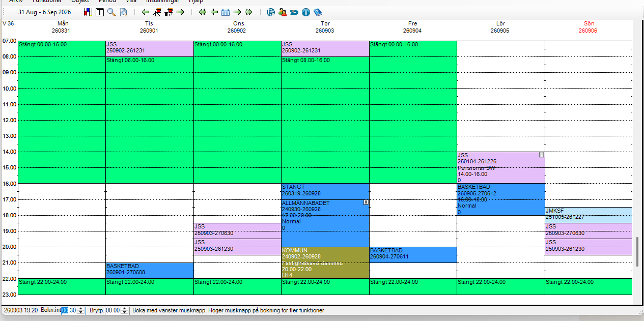
Task: Click the text 'T' toolbar icon
Action: tap(100, 12)
